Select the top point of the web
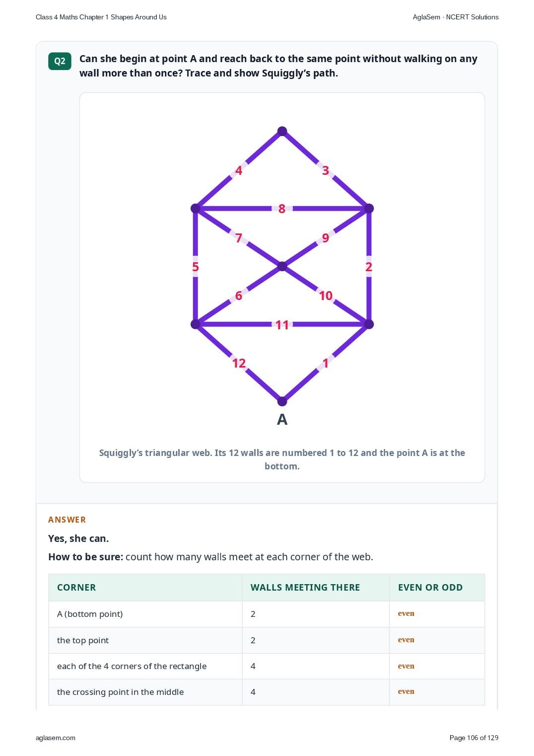 tap(282, 131)
